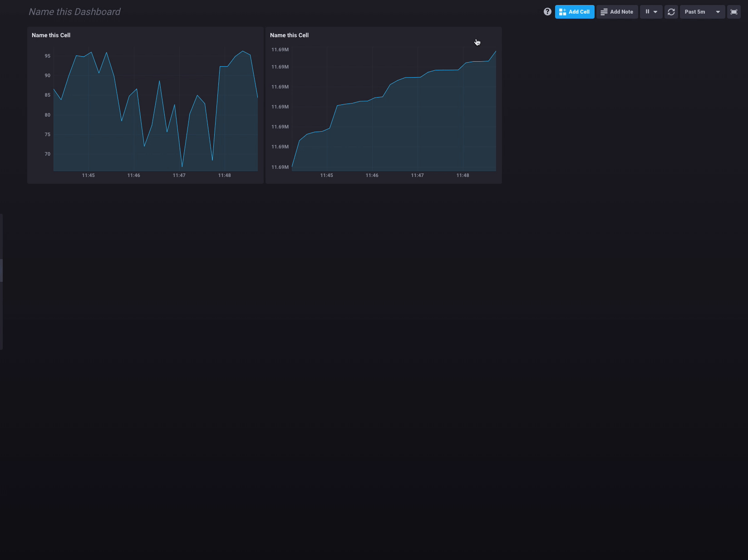Enter presentation mode using the expand icon

(x=733, y=12)
